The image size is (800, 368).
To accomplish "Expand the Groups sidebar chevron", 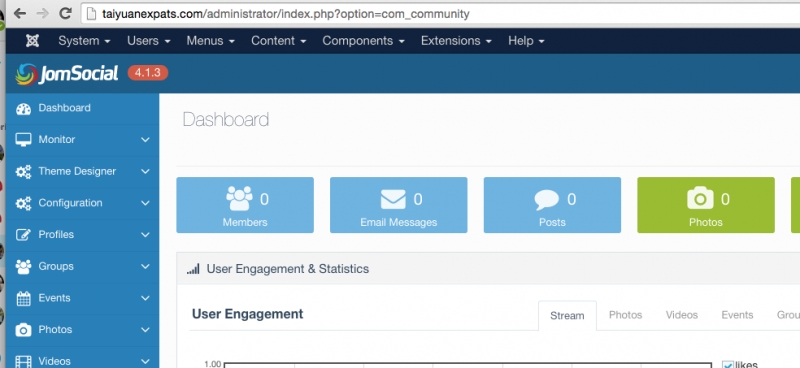I will click(145, 266).
